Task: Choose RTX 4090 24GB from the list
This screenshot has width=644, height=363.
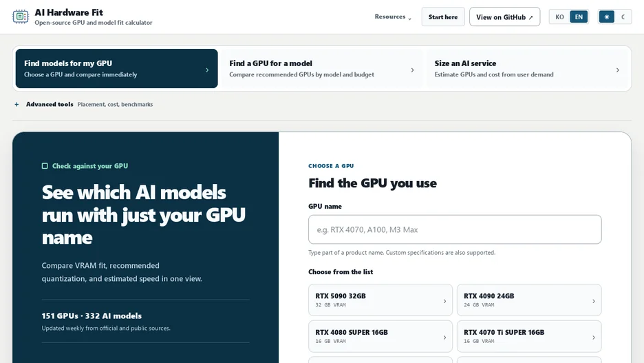Action: coord(529,300)
